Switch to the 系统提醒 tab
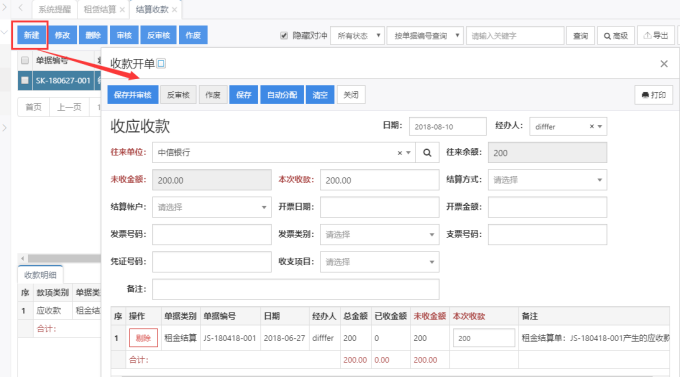This screenshot has height=377, width=681. click(54, 9)
